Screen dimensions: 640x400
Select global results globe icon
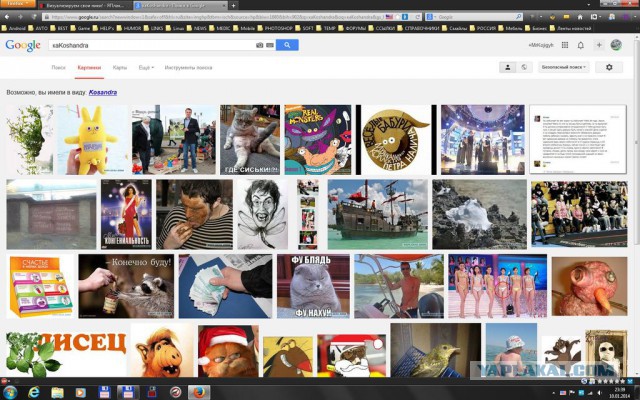pos(524,67)
